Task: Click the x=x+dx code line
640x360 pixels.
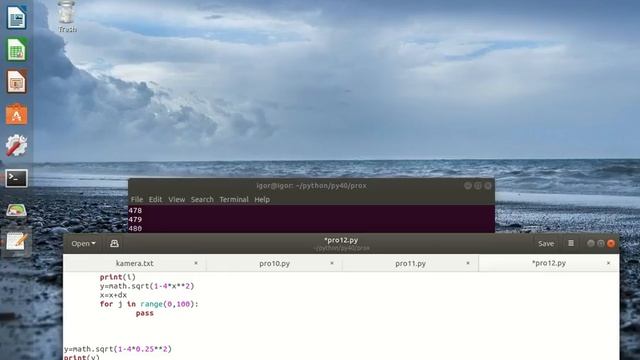Action: coord(113,295)
